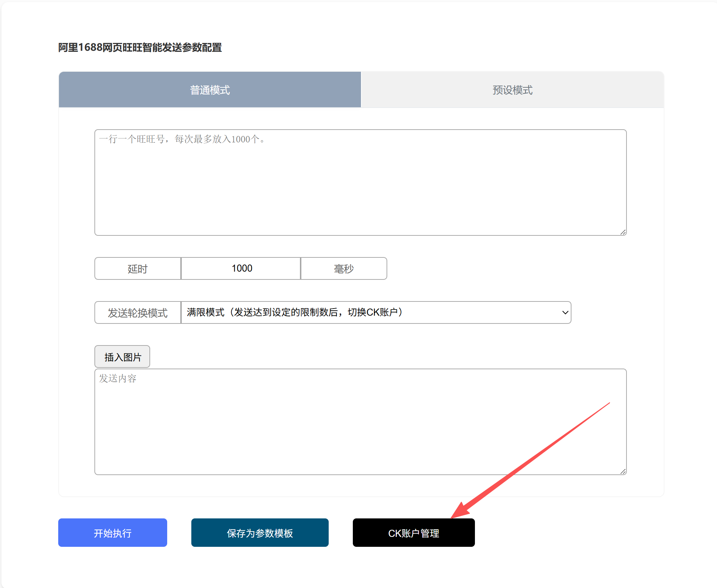
Task: Grab the 旺旺号 textarea resize handle
Action: pyautogui.click(x=623, y=232)
